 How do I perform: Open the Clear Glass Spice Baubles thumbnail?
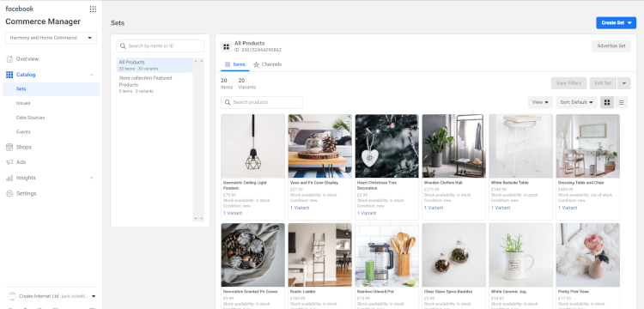tap(454, 255)
